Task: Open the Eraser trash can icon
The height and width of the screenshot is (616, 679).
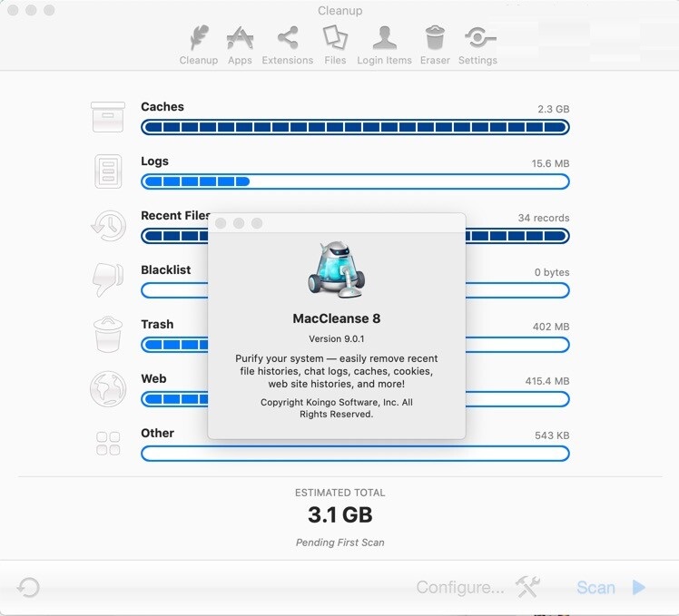Action: pos(435,37)
